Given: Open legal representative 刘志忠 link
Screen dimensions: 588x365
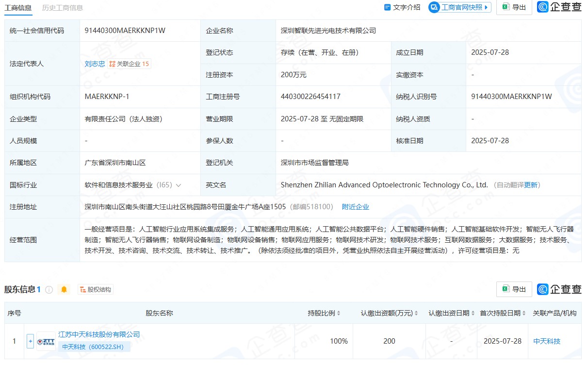Looking at the screenshot, I should (x=95, y=64).
